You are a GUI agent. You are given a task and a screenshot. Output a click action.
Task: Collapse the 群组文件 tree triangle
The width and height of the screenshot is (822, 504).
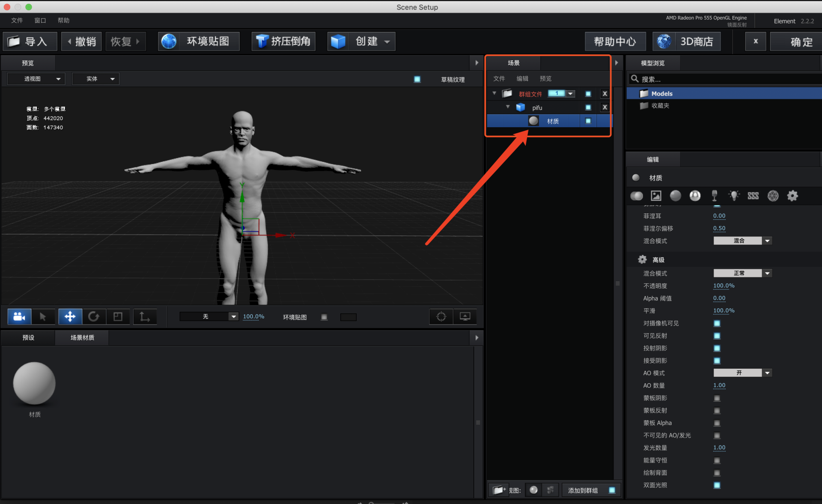pyautogui.click(x=494, y=93)
